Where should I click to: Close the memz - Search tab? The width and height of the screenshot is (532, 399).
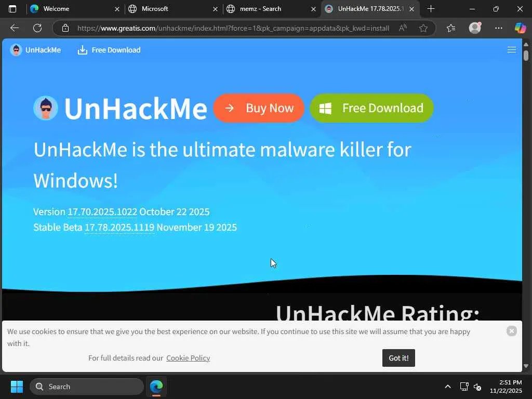coord(313,9)
